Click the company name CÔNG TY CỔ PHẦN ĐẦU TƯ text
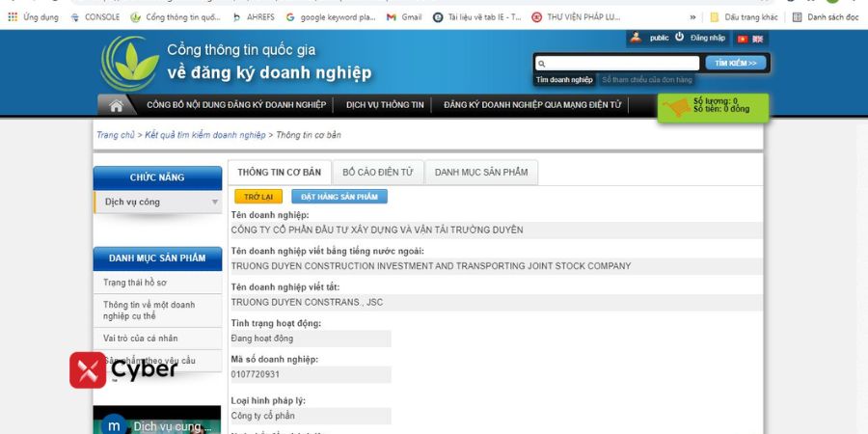Image resolution: width=868 pixels, height=434 pixels. 377,230
